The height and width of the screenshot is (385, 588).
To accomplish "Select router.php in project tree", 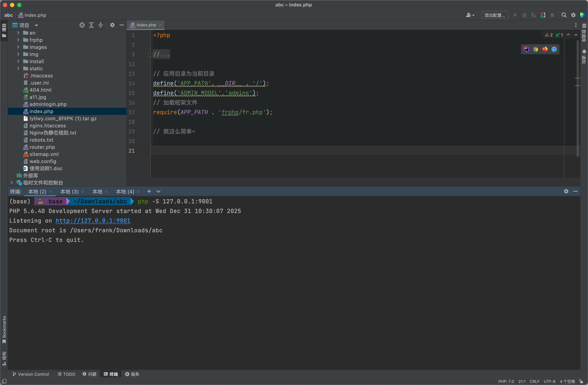I will pos(42,147).
